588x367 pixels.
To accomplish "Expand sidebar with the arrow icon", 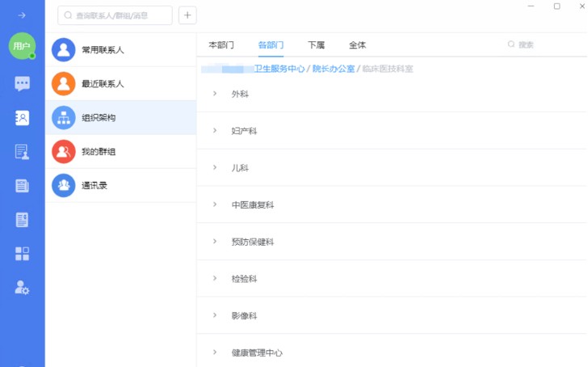I will tap(22, 15).
